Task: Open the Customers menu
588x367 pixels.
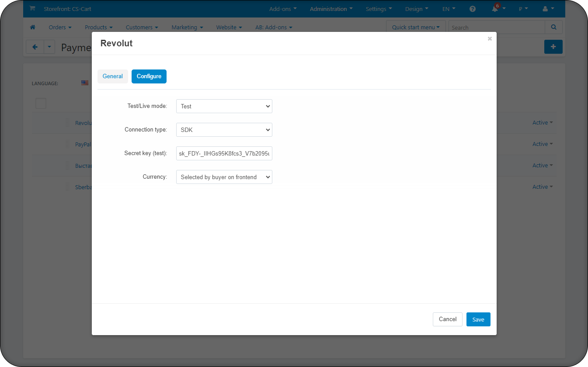Action: [142, 27]
